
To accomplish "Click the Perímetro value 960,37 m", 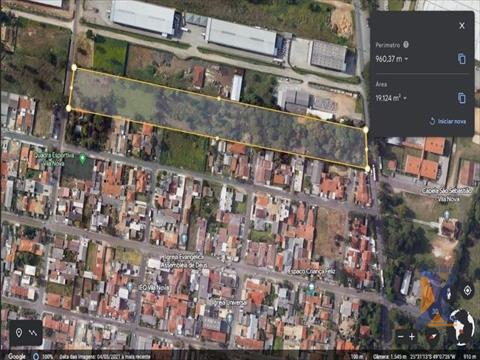I will tap(389, 59).
